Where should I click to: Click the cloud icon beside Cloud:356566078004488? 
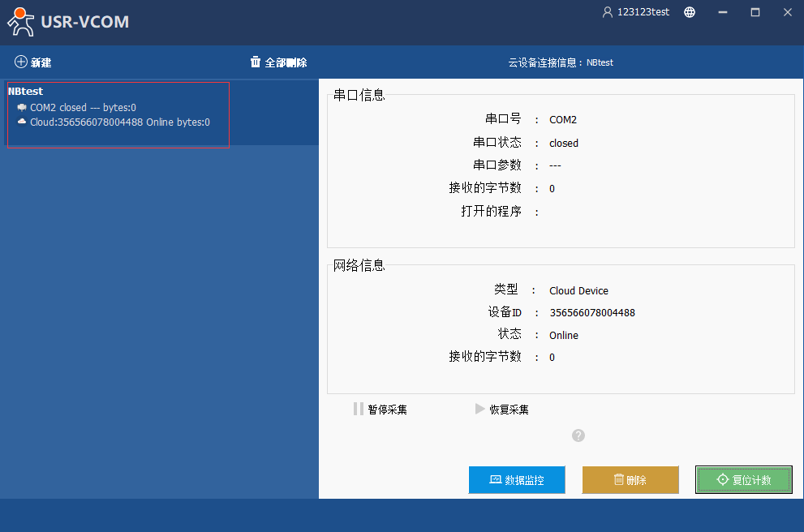tap(22, 122)
